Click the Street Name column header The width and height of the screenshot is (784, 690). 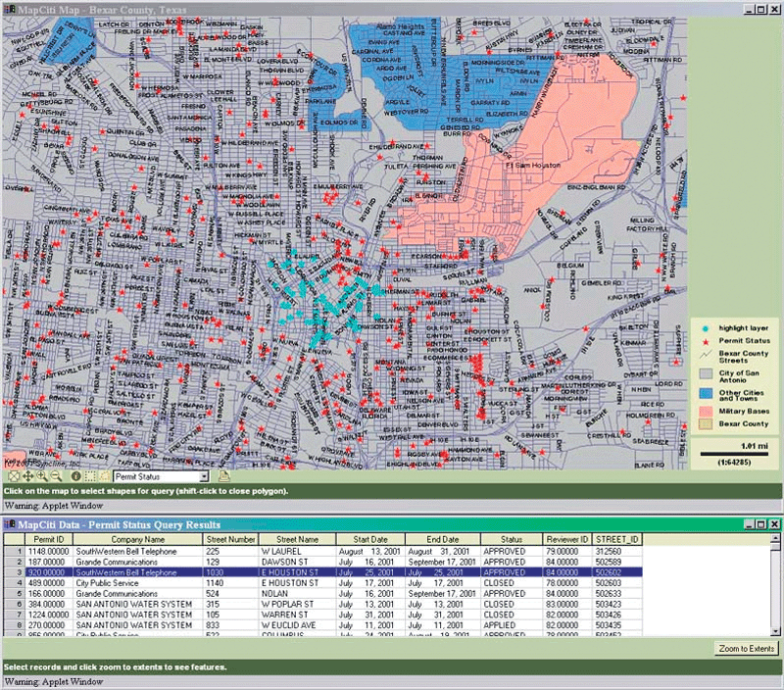point(297,539)
